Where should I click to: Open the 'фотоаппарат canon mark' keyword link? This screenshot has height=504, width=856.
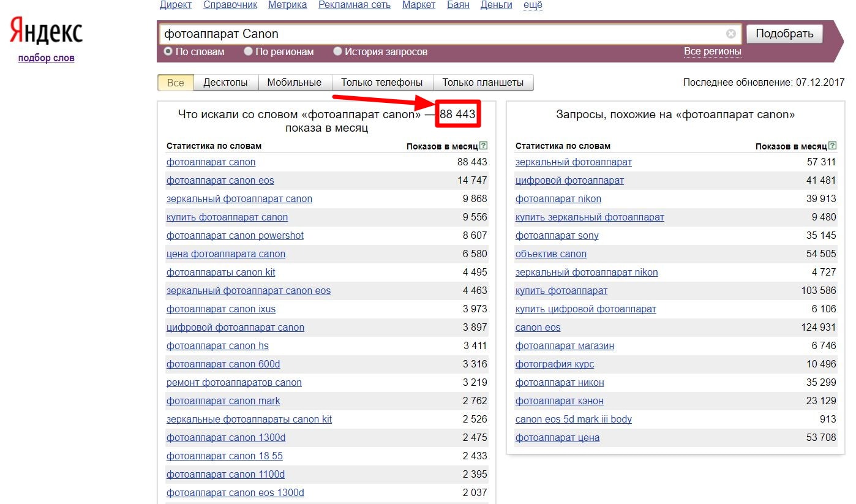(223, 401)
